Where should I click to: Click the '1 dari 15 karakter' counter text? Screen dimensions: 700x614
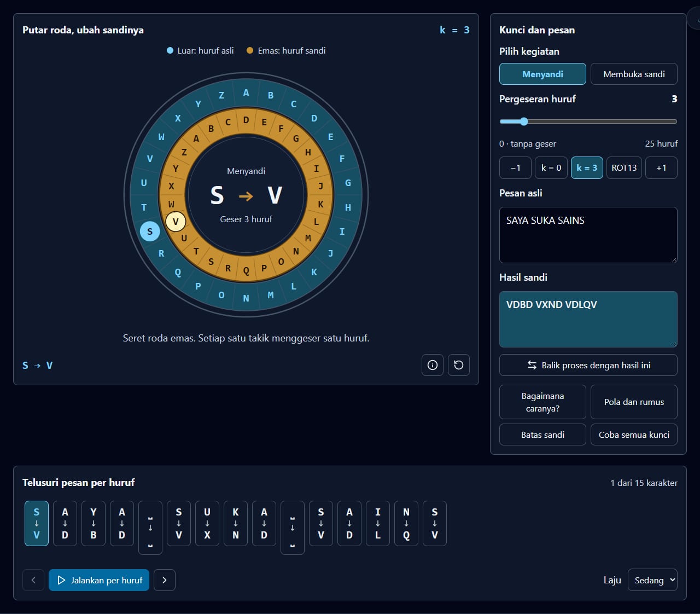tap(644, 483)
